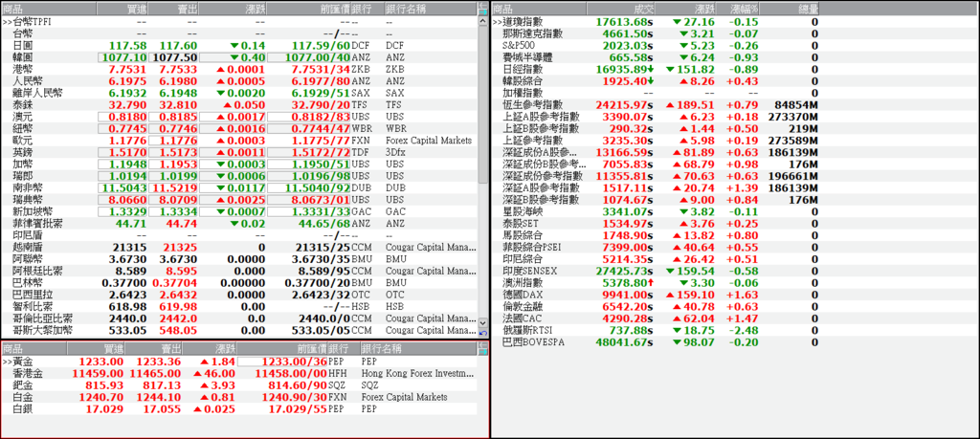Click the 成交 column header in index panel
The image size is (980, 439).
click(621, 9)
